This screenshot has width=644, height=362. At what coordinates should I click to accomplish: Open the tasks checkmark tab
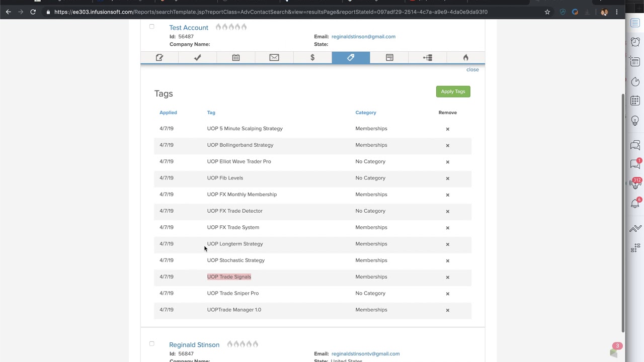[x=198, y=58]
